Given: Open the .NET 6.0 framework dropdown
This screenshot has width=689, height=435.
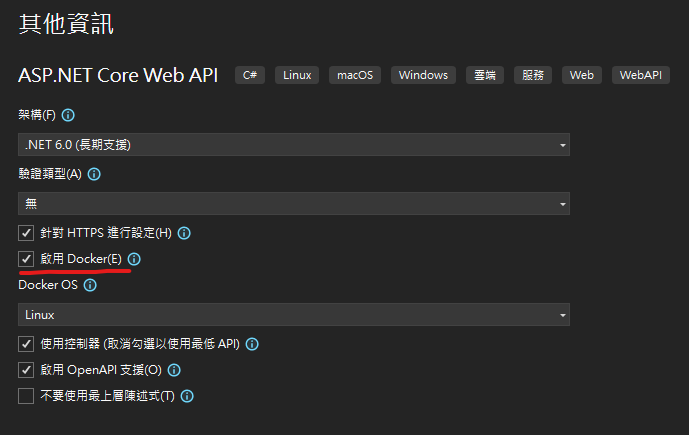Looking at the screenshot, I should 294,145.
